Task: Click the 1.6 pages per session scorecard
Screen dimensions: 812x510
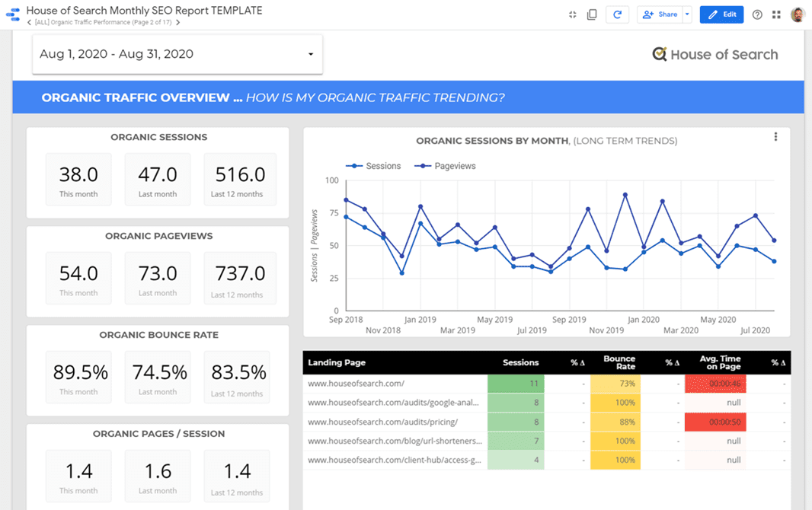Action: tap(158, 476)
